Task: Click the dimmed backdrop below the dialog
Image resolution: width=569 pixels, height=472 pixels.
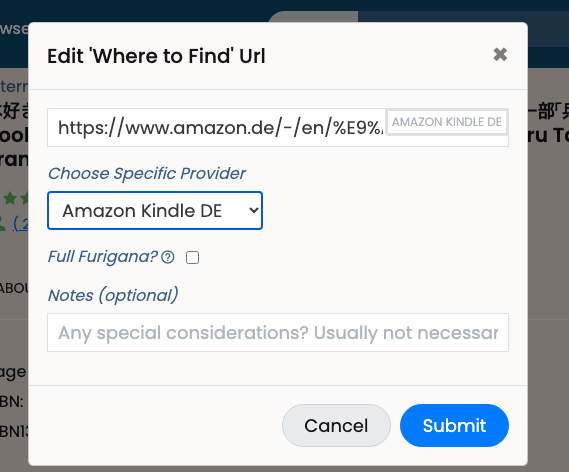Action: 284,469
